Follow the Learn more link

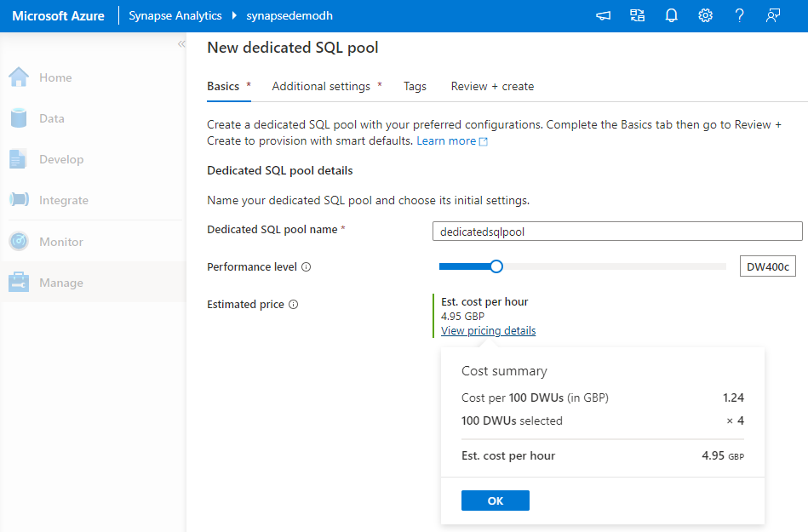point(452,141)
